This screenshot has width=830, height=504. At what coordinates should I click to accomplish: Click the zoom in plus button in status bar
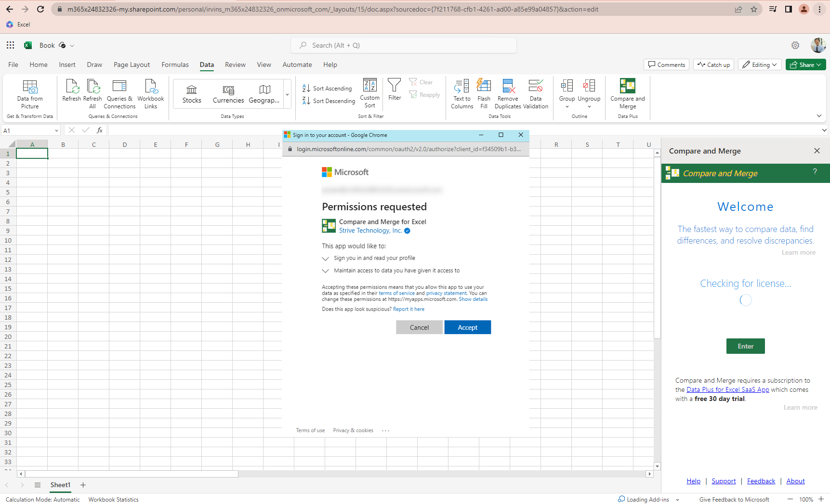tap(821, 499)
